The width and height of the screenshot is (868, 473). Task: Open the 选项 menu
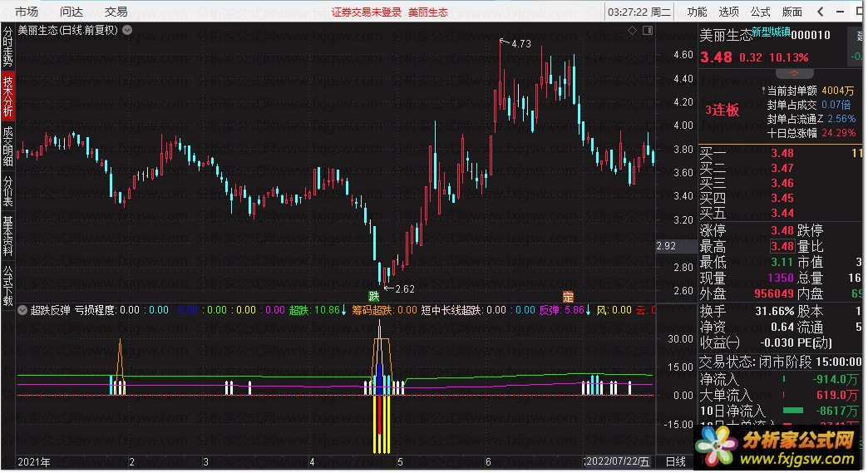728,12
